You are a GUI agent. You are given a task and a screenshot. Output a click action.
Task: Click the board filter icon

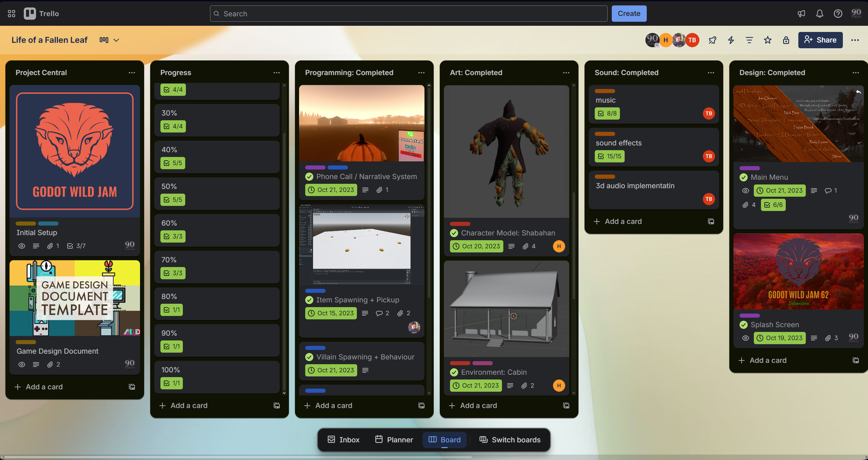[749, 40]
